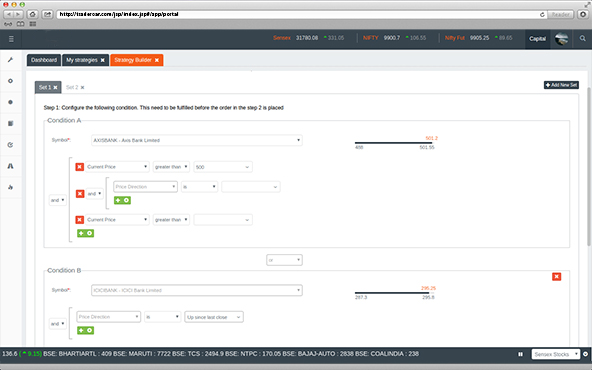
Task: Click the road icon in left sidebar
Action: 11,166
